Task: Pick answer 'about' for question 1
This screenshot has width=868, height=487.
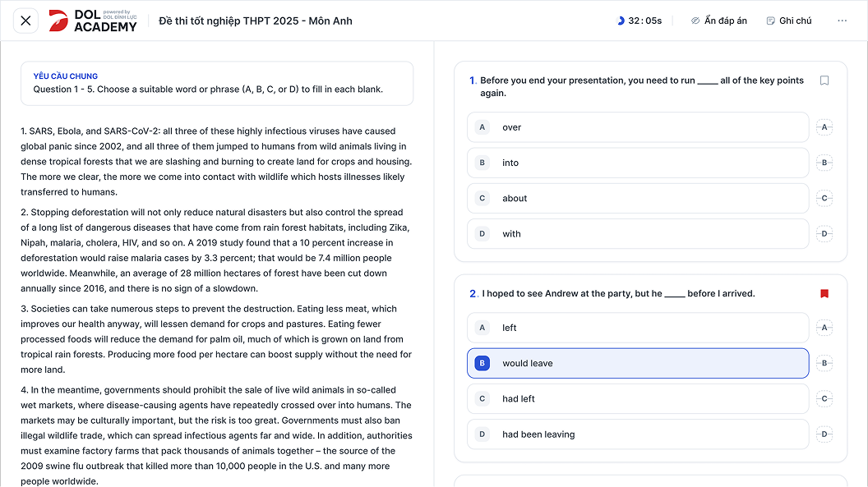Action: coord(638,198)
